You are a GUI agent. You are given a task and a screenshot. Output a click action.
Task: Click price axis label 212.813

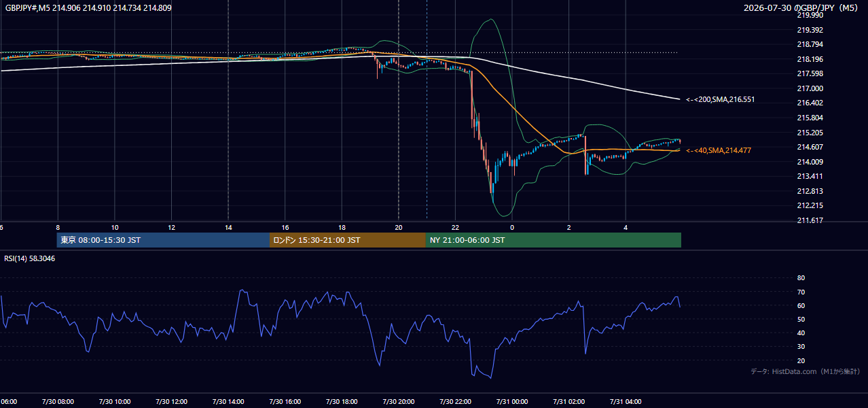click(810, 191)
